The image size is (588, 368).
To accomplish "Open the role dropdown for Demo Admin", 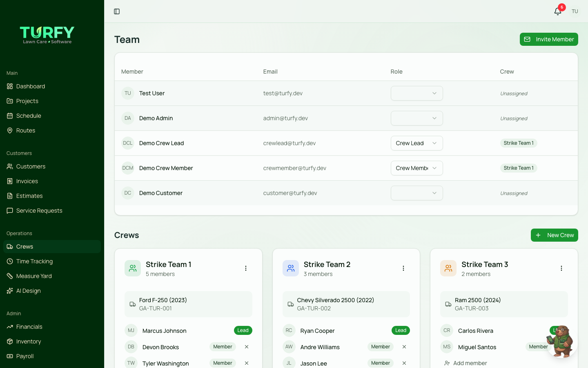I will click(x=417, y=118).
